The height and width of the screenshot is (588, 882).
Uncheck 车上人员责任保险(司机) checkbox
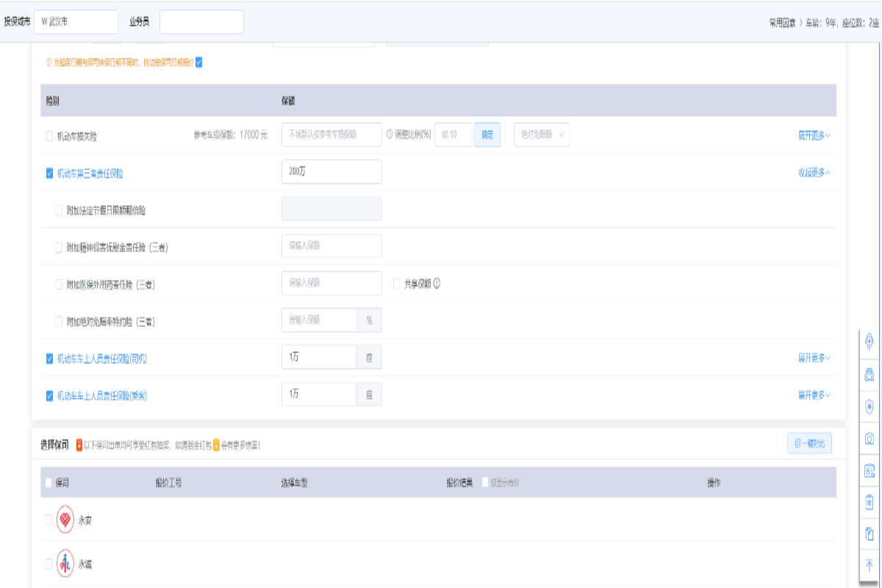click(49, 359)
